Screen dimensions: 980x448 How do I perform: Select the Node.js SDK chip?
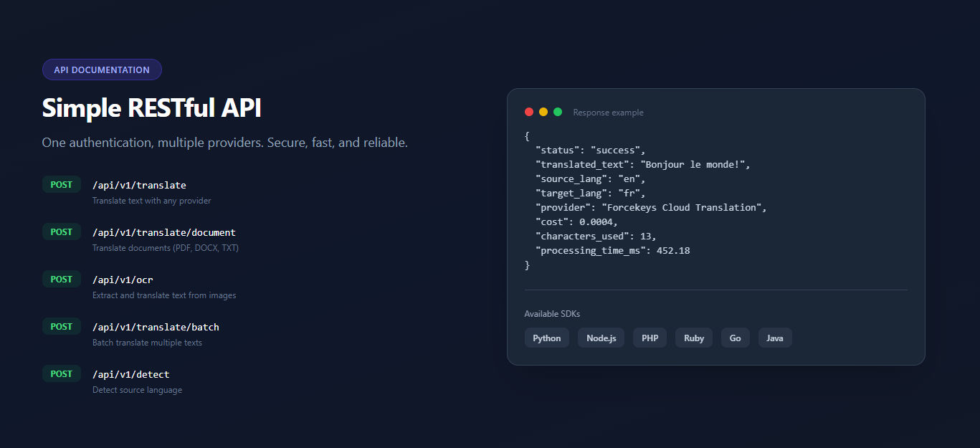pyautogui.click(x=601, y=338)
